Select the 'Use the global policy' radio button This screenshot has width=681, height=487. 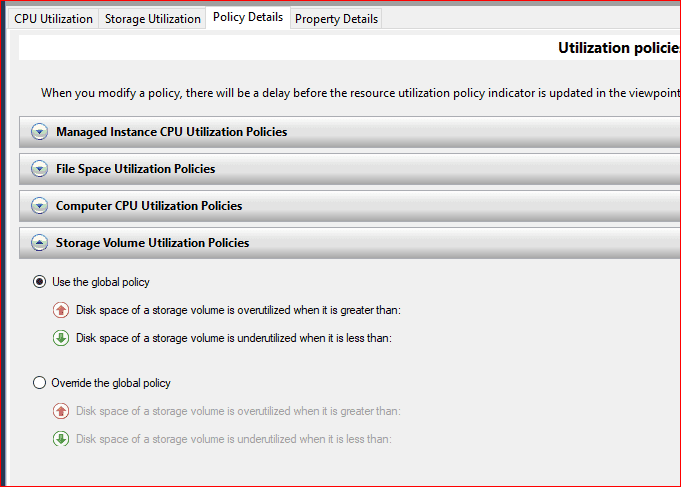40,282
